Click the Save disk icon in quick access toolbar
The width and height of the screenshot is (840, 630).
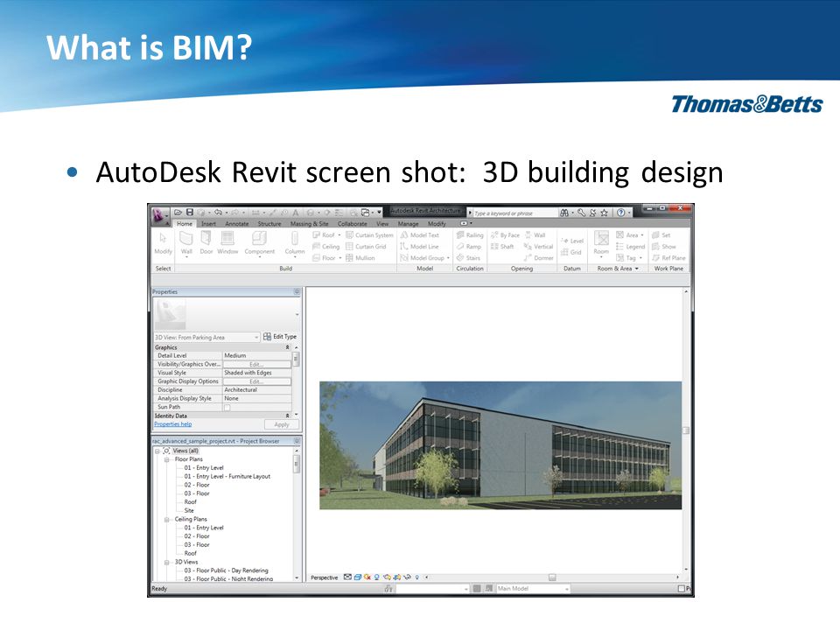pos(190,212)
